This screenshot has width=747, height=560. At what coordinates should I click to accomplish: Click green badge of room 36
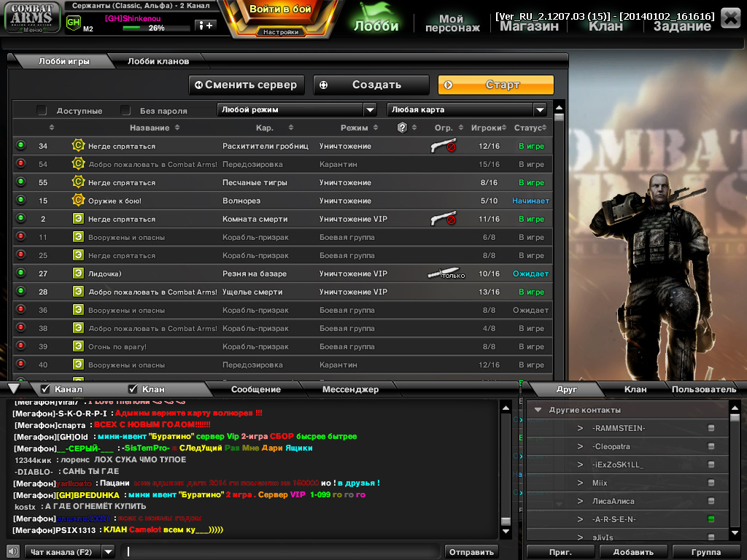[x=78, y=309]
